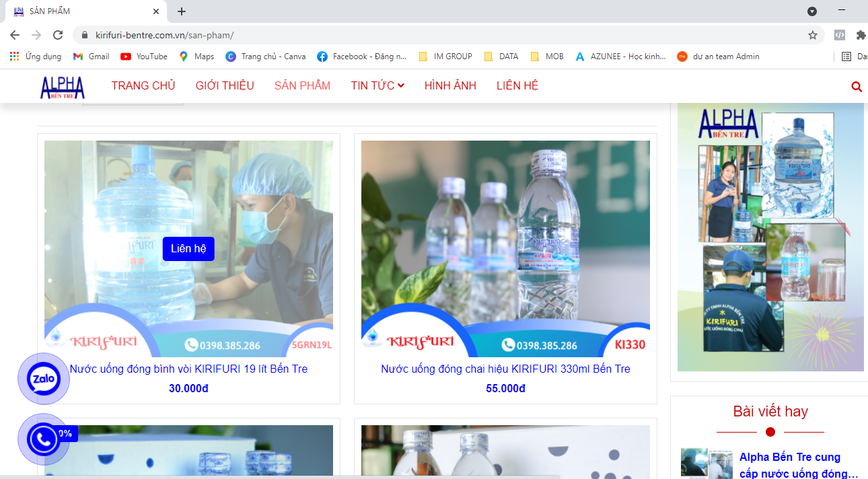This screenshot has height=479, width=868.
Task: Open the Facebook - Đăng n... bookmark
Action: click(361, 57)
